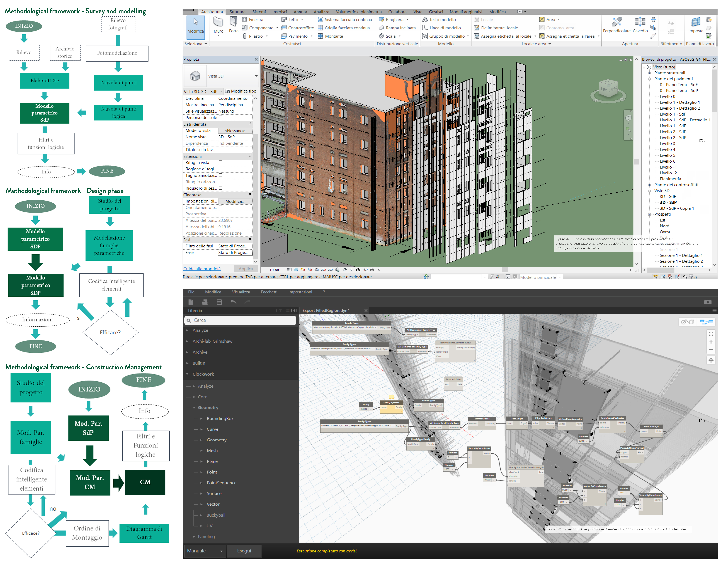728x571 pixels.
Task: Enable the Ritaglia vista checkbox
Action: tap(221, 162)
